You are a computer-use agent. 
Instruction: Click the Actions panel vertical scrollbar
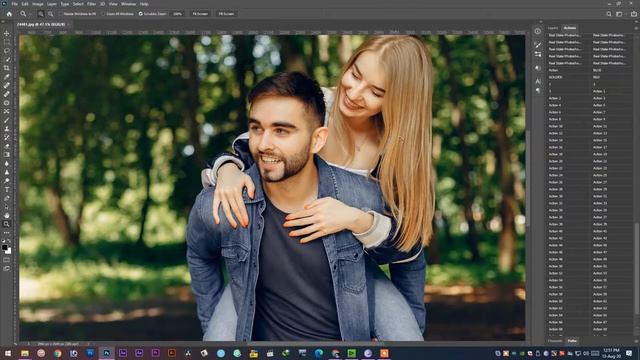[x=637, y=269]
